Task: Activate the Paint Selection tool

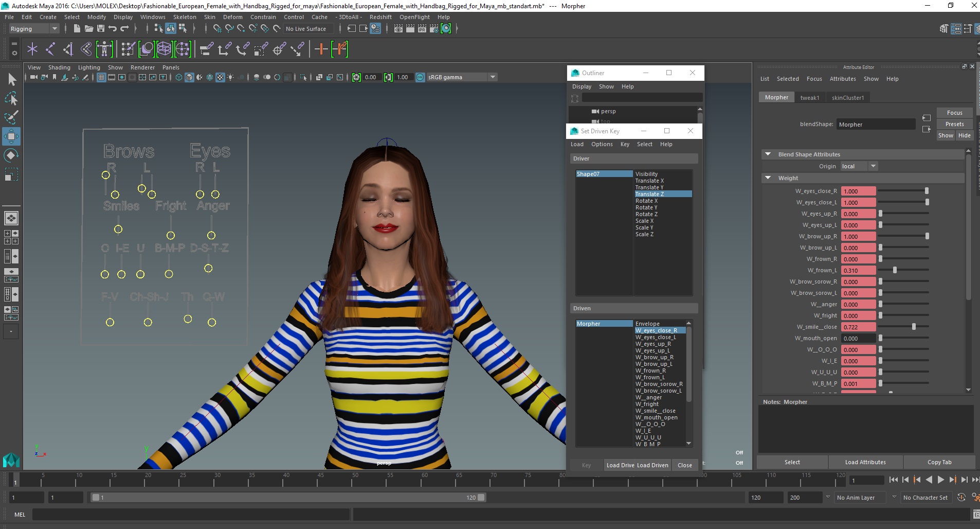Action: (x=11, y=117)
